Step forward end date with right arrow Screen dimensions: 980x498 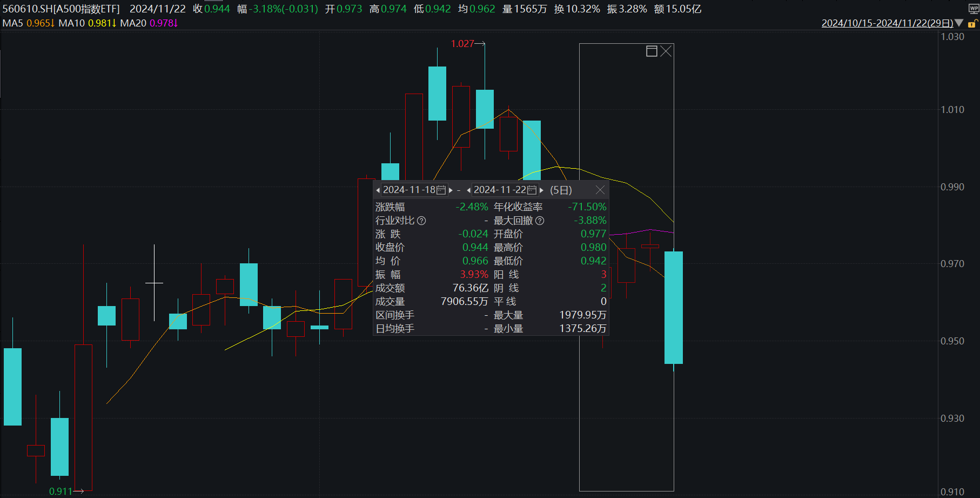point(542,190)
